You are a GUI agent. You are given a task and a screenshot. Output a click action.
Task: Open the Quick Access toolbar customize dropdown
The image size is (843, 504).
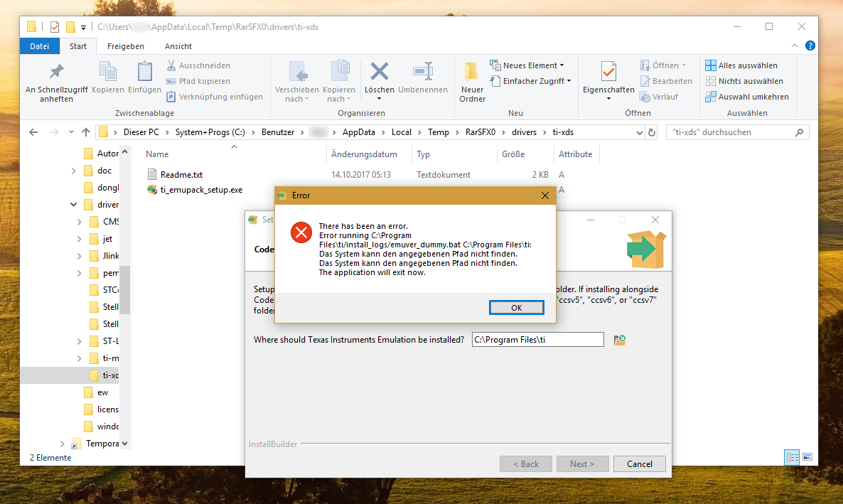(x=83, y=27)
